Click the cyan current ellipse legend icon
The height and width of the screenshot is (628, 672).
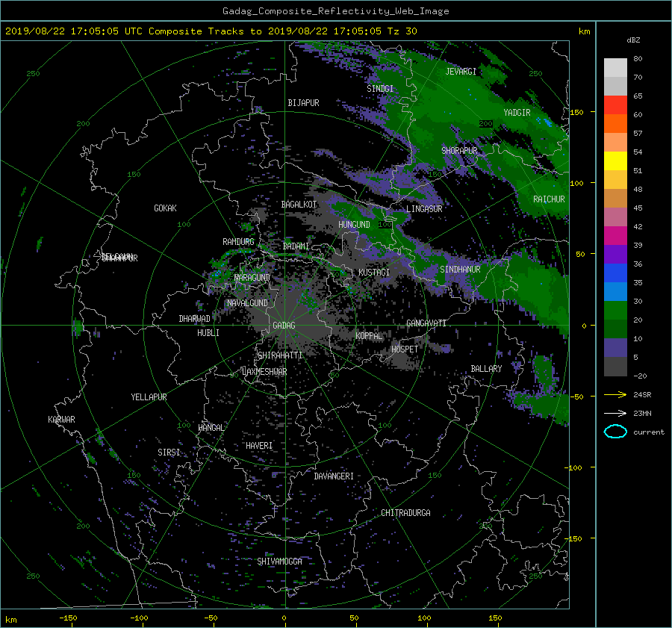click(615, 432)
